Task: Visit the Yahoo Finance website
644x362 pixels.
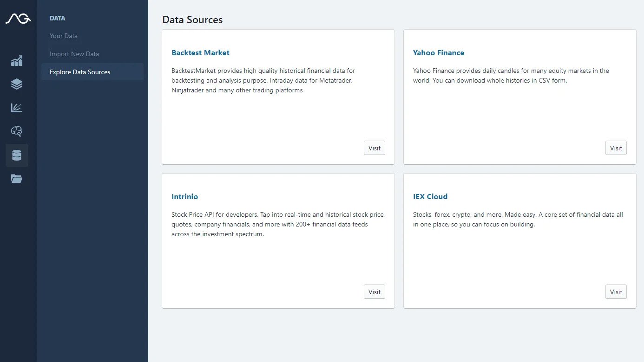Action: [x=616, y=148]
